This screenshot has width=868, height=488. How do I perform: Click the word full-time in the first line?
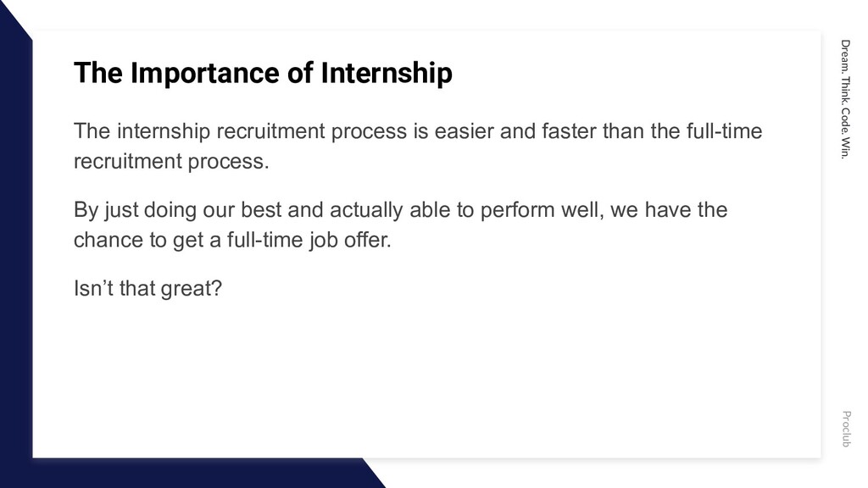pyautogui.click(x=724, y=131)
